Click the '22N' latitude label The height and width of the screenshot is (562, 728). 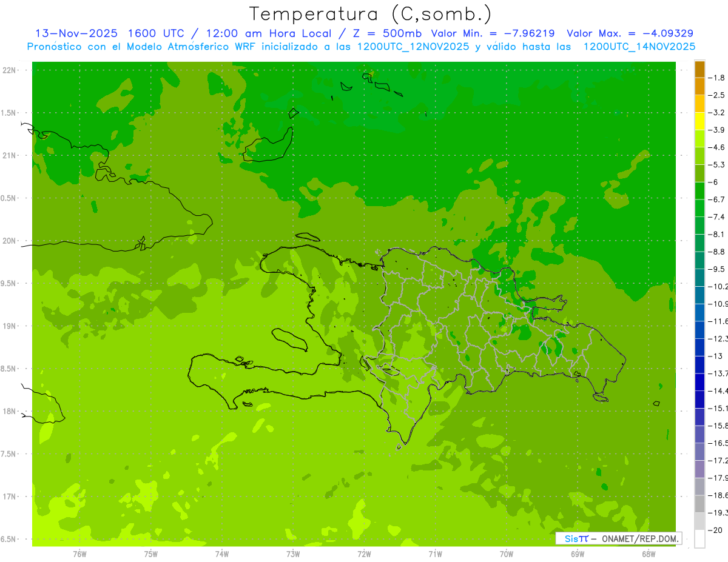(10, 70)
